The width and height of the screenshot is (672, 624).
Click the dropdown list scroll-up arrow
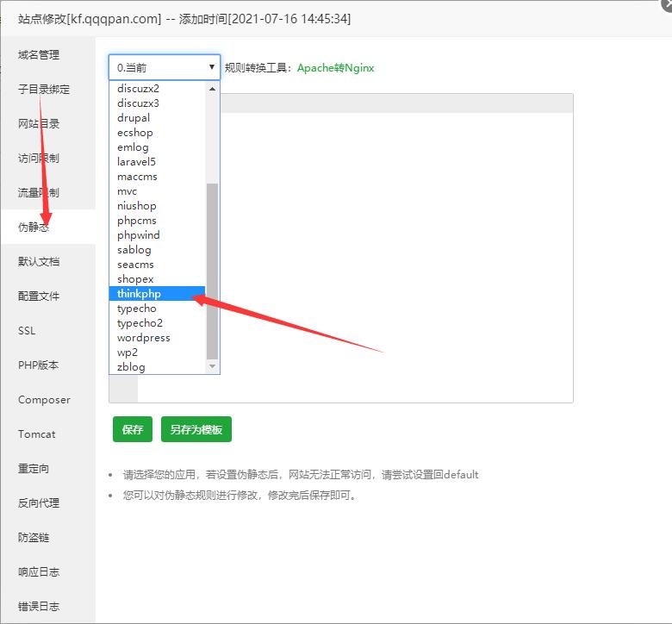coord(213,88)
